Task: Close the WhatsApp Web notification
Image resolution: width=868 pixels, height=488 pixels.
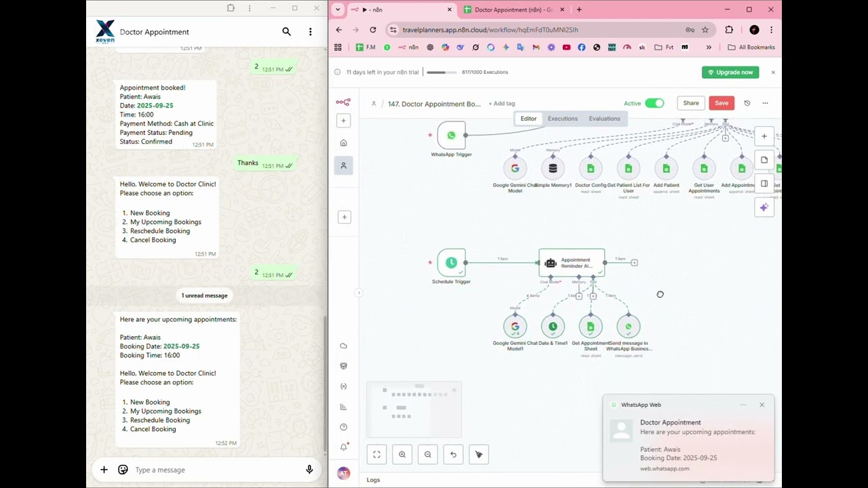Action: 762,405
